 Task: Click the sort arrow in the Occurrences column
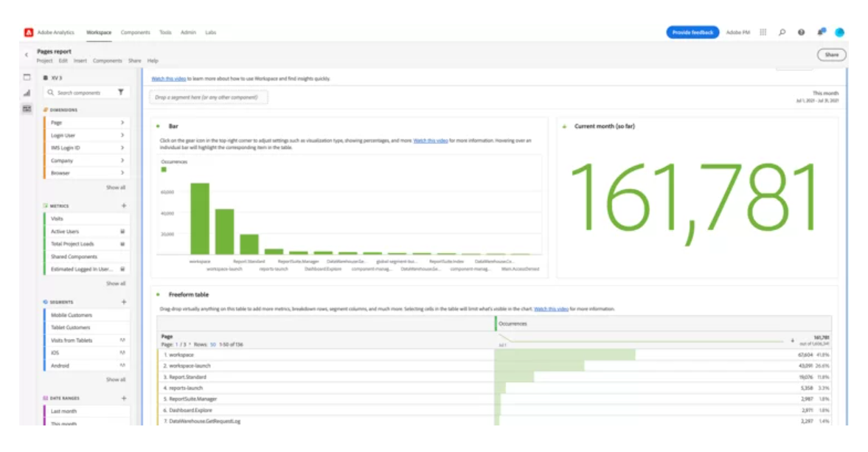[792, 341]
